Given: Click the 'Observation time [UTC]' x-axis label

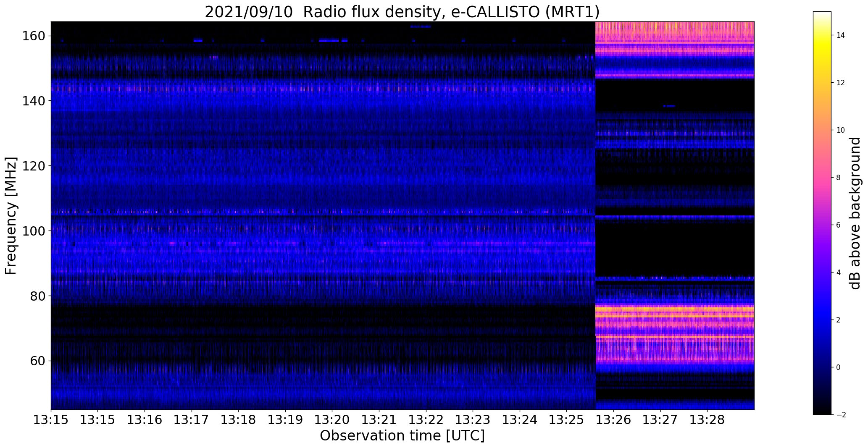Looking at the screenshot, I should click(x=402, y=436).
